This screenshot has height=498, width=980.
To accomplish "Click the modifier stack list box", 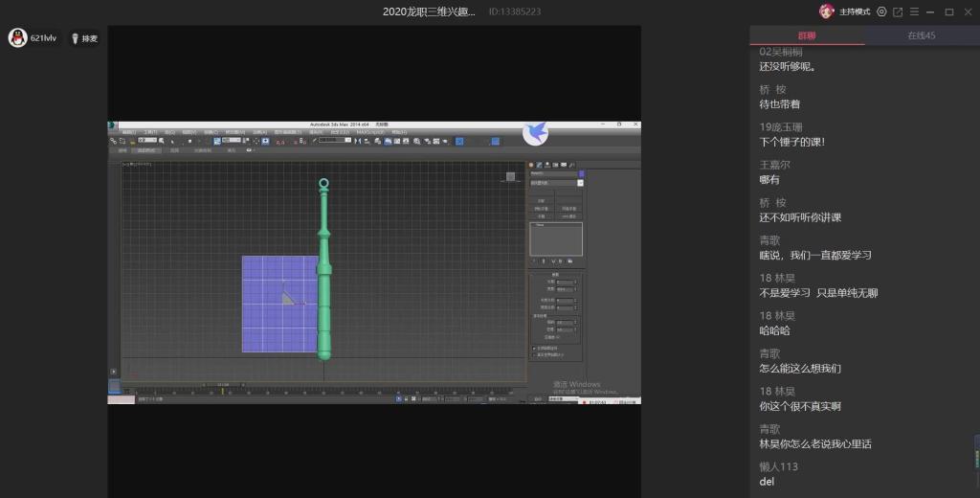I will (556, 239).
